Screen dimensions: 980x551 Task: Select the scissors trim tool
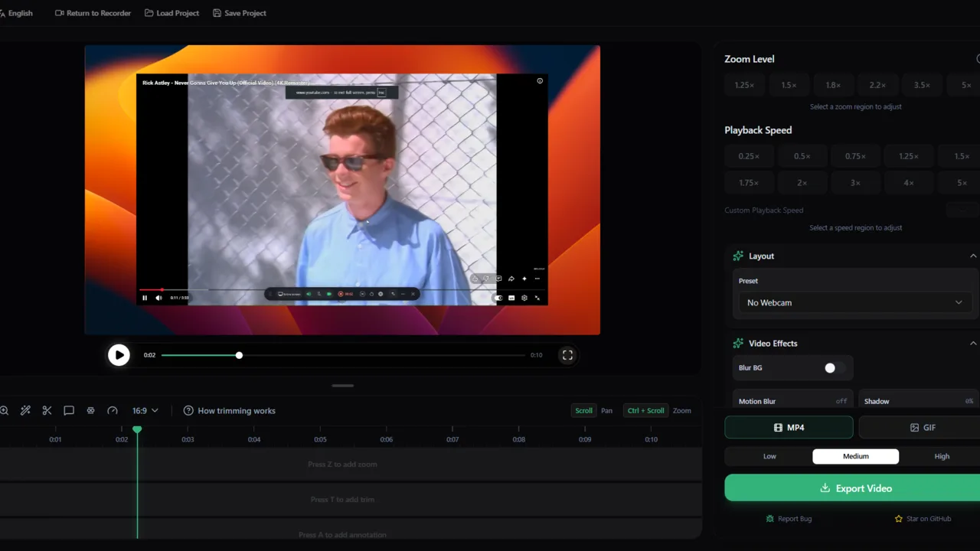(47, 411)
